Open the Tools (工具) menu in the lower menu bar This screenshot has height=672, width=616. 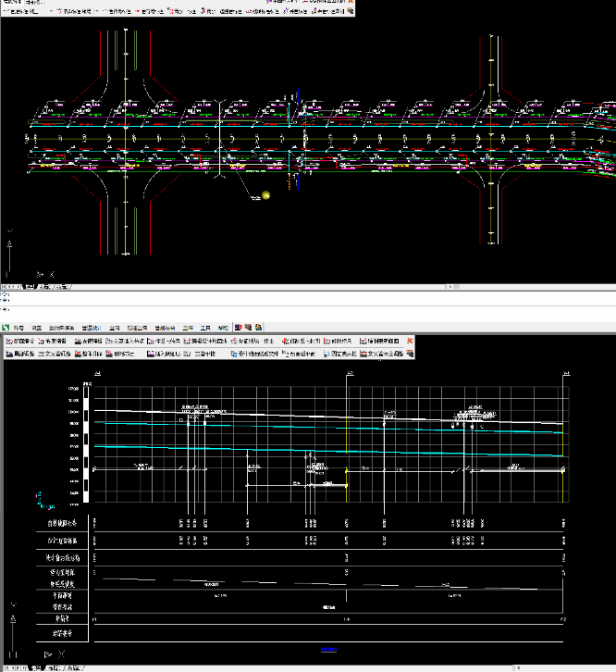tap(205, 328)
